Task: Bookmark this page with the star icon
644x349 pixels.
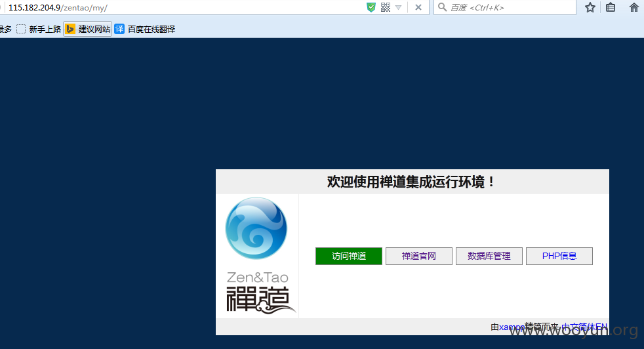Action: 590,7
